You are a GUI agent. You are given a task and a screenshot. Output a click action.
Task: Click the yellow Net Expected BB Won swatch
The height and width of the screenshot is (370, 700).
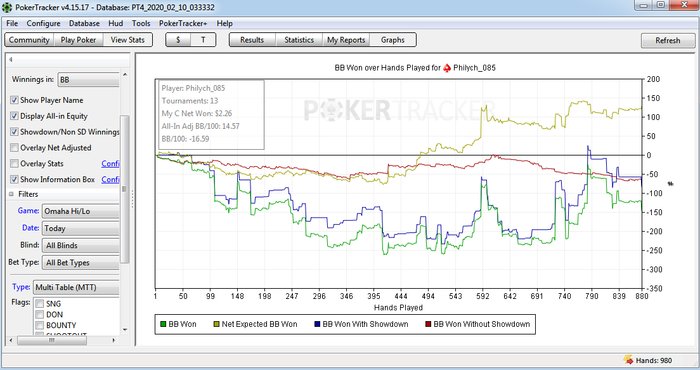217,324
